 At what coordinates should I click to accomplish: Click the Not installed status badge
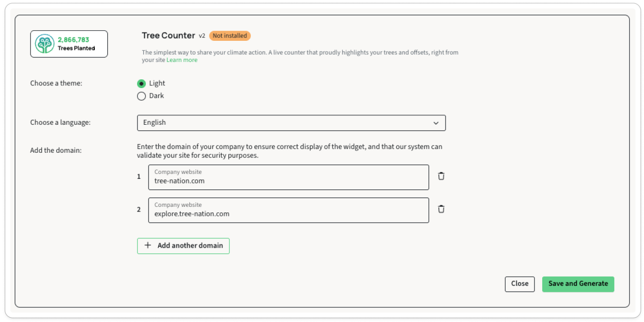pos(230,36)
